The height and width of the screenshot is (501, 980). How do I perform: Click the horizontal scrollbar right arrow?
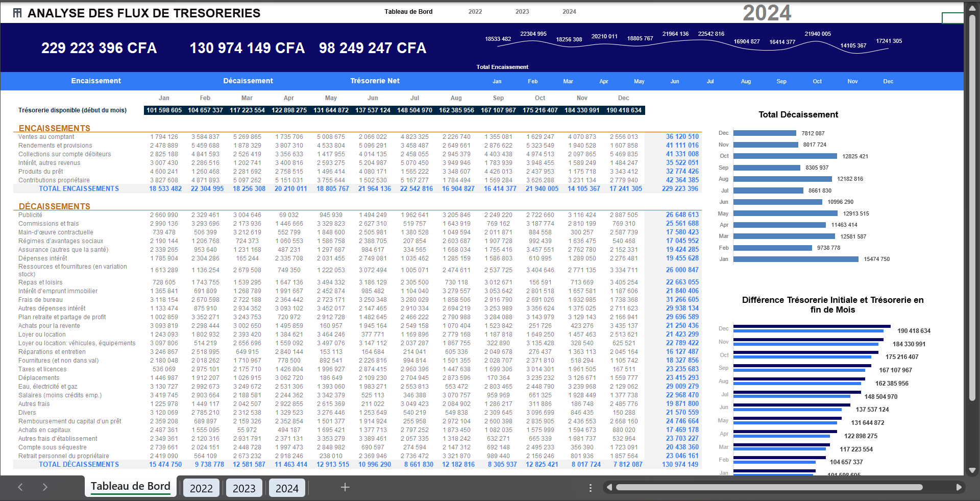pos(959,487)
